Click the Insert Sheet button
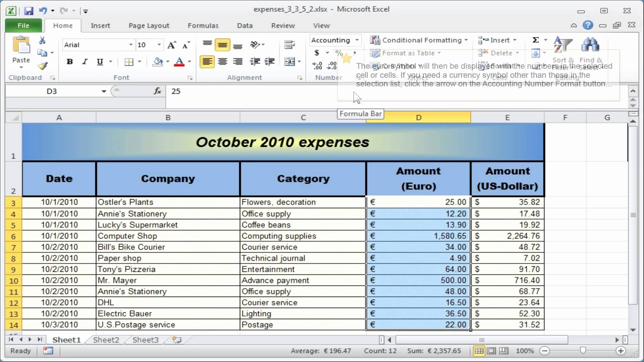The height and width of the screenshot is (362, 644). click(x=176, y=340)
